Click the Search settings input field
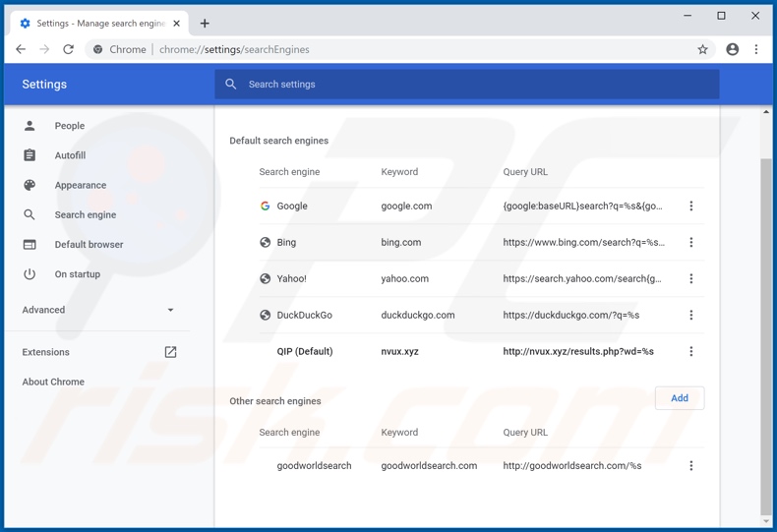Screen dimensions: 777x532 coord(467,85)
